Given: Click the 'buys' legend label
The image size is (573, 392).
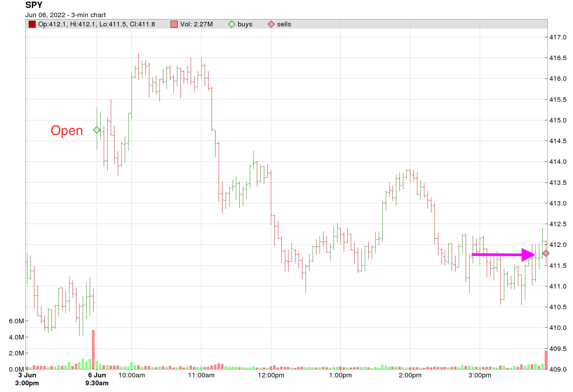Looking at the screenshot, I should [245, 24].
